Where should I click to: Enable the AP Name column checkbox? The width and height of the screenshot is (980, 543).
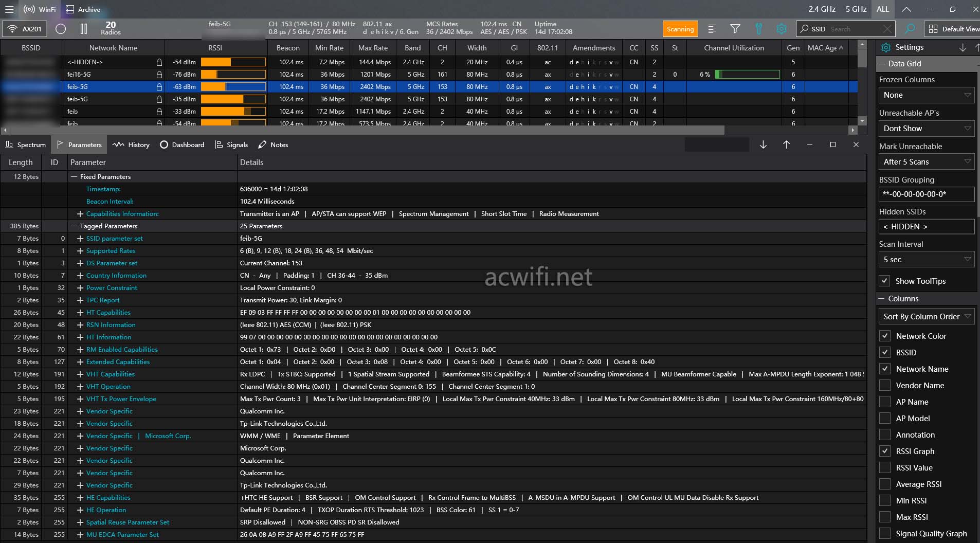[x=884, y=402]
